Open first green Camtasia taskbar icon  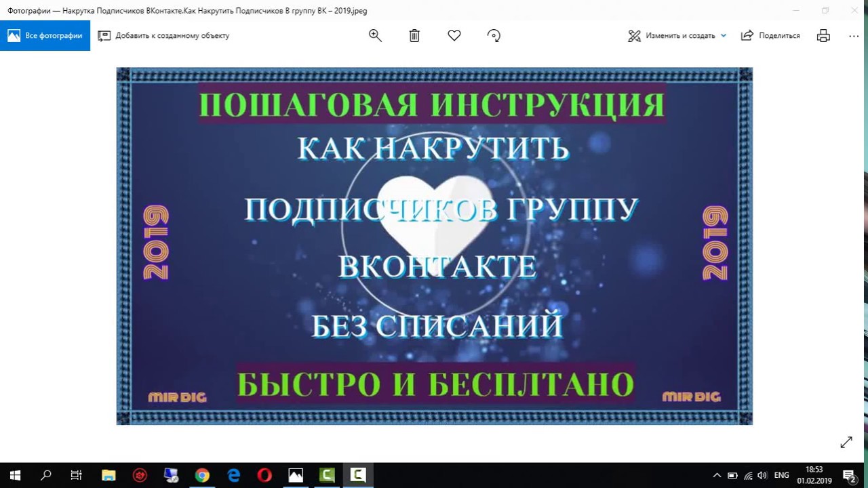[x=327, y=475]
